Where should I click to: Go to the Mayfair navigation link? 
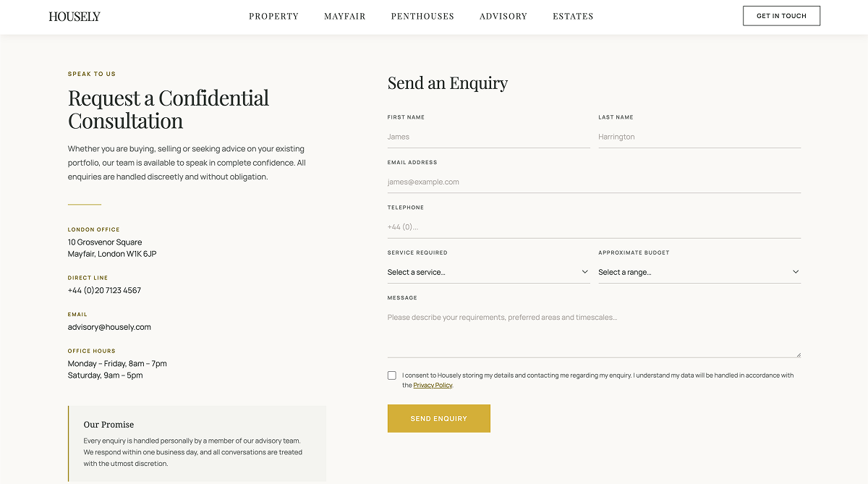coord(345,16)
